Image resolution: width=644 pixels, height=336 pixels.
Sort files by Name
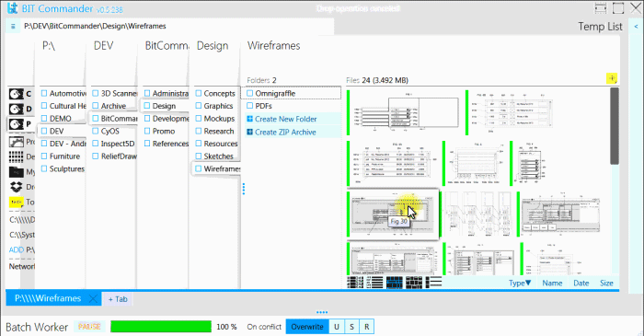tap(552, 283)
